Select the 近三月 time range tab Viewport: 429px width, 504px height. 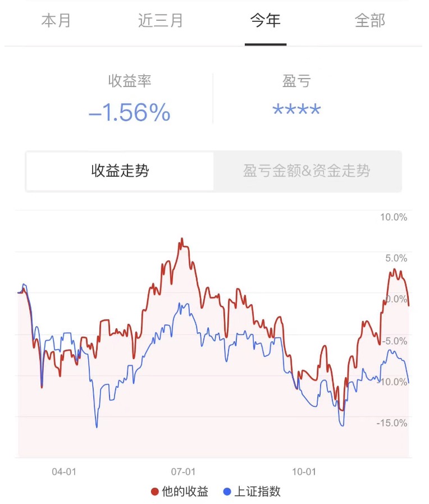(161, 21)
